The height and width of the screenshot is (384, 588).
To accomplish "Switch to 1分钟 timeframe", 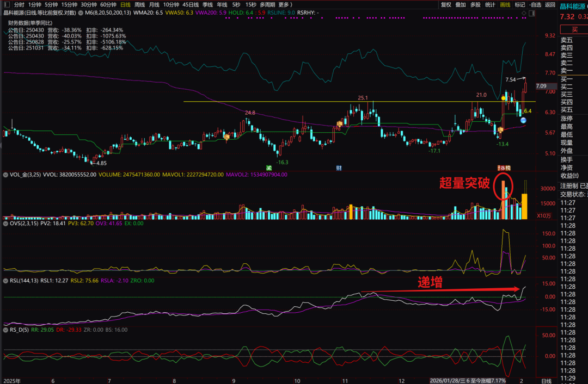I will coord(34,4).
